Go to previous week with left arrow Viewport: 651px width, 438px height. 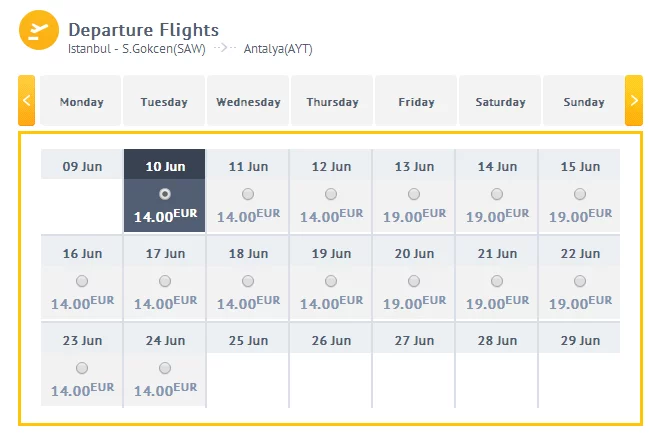click(27, 100)
